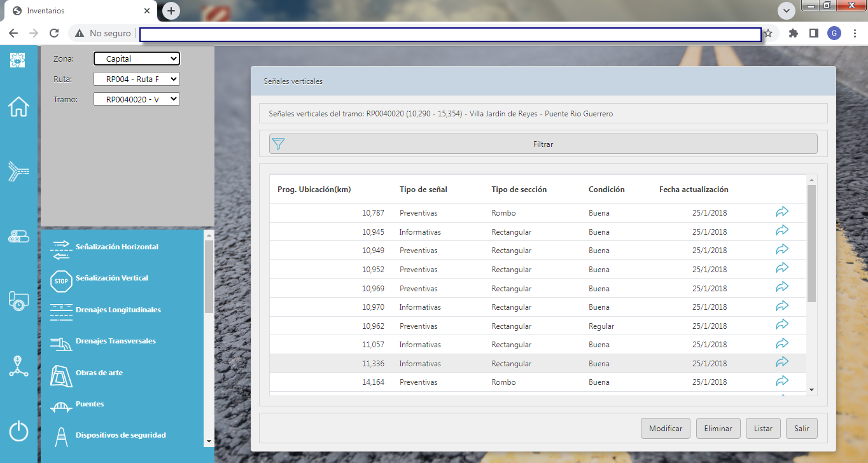Click the share arrow for row 11,336

click(x=782, y=362)
